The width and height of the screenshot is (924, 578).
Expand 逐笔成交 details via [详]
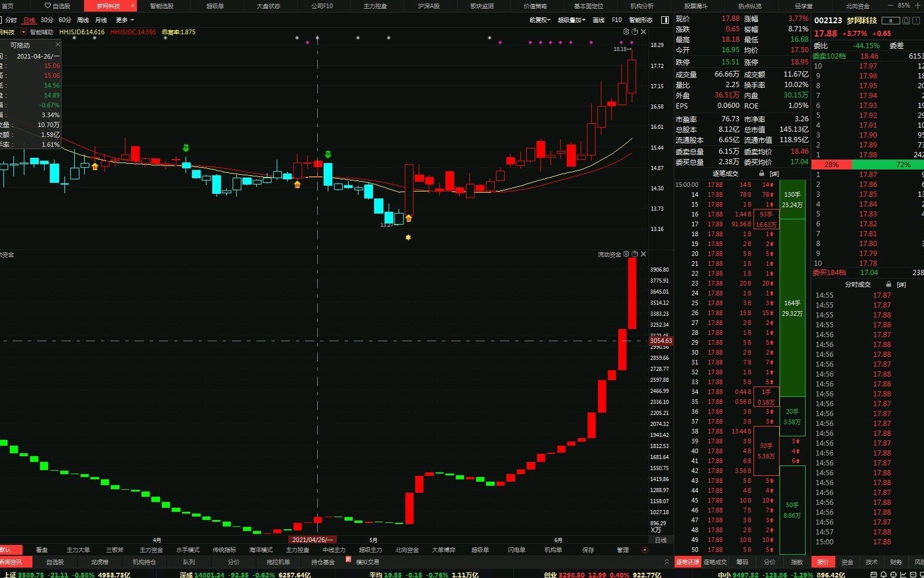(774, 174)
